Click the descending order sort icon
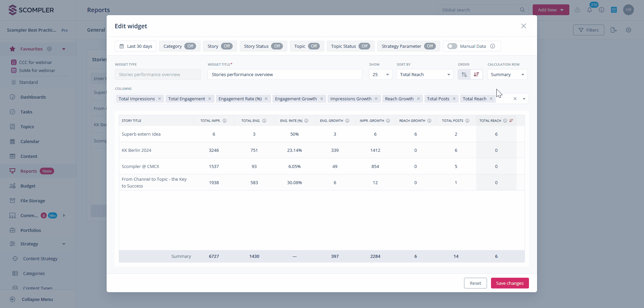This screenshot has height=308, width=644. pos(476,74)
